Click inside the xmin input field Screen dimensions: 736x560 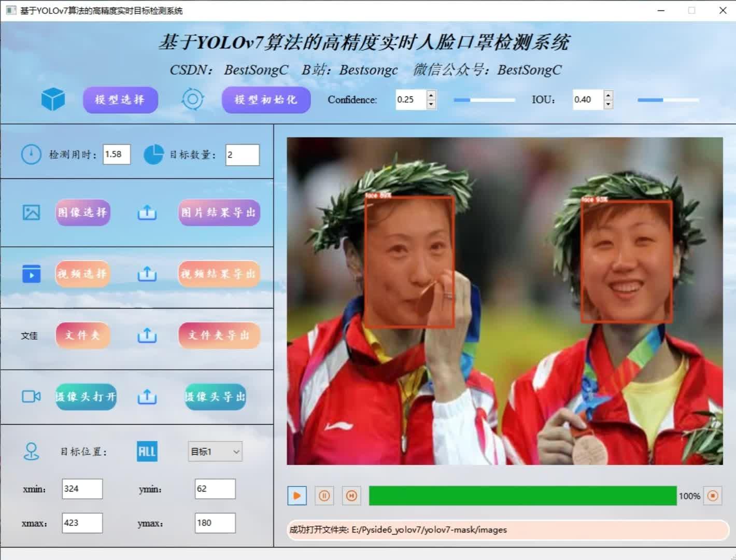[x=82, y=488]
